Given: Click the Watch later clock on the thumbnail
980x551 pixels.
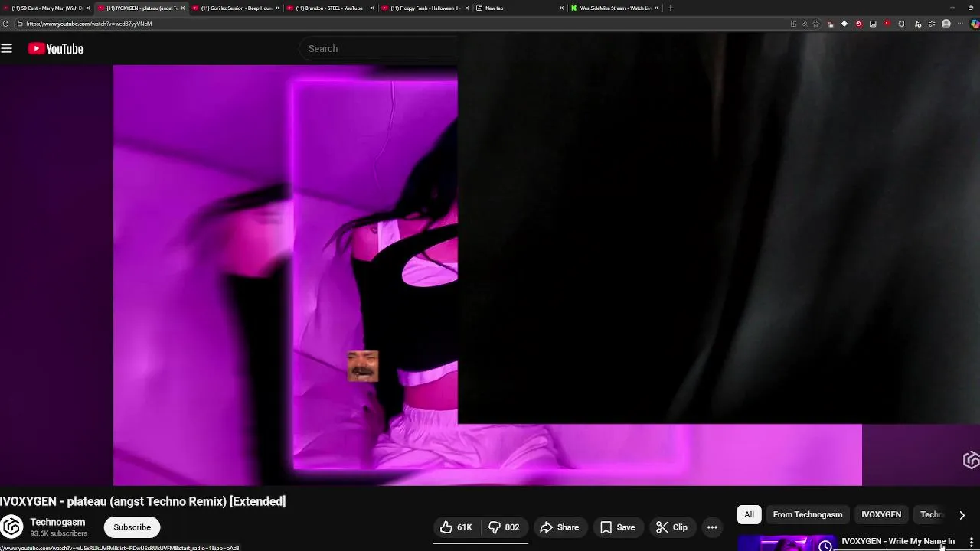Looking at the screenshot, I should tap(825, 545).
